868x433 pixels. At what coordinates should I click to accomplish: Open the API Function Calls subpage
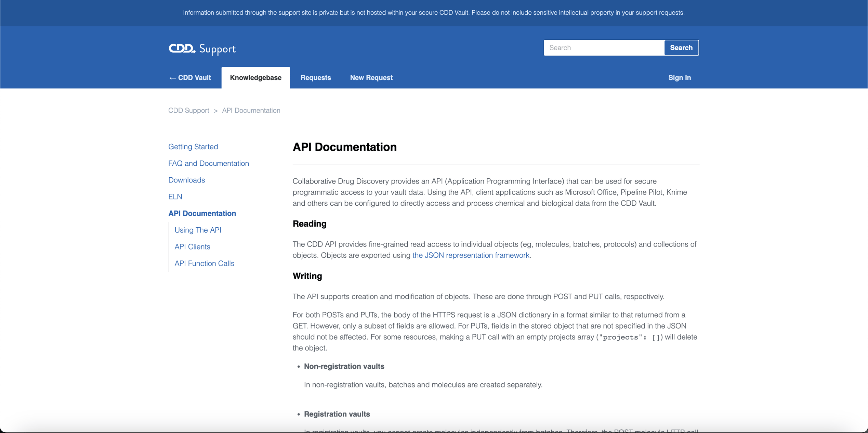204,263
